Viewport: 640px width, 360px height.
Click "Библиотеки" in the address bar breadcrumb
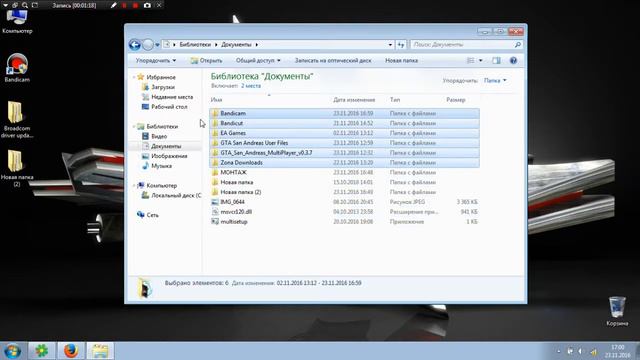pos(195,44)
